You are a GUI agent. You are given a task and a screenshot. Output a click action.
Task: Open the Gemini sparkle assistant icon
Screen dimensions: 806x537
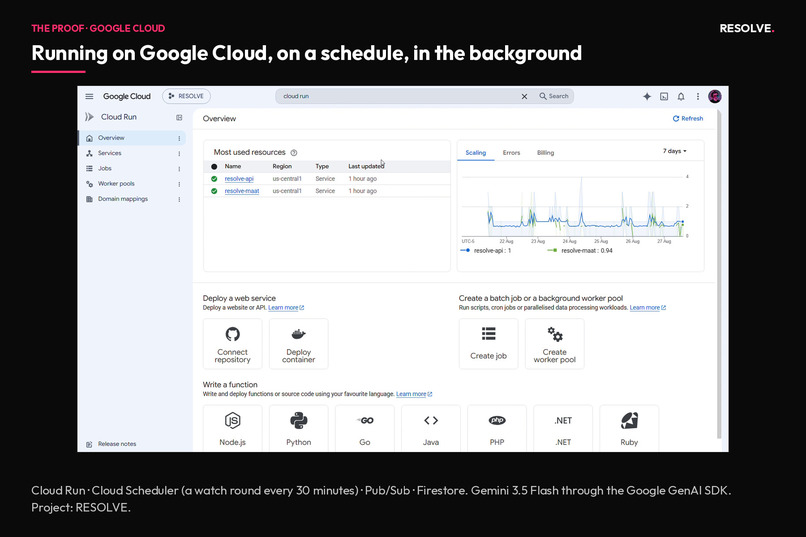(x=647, y=96)
